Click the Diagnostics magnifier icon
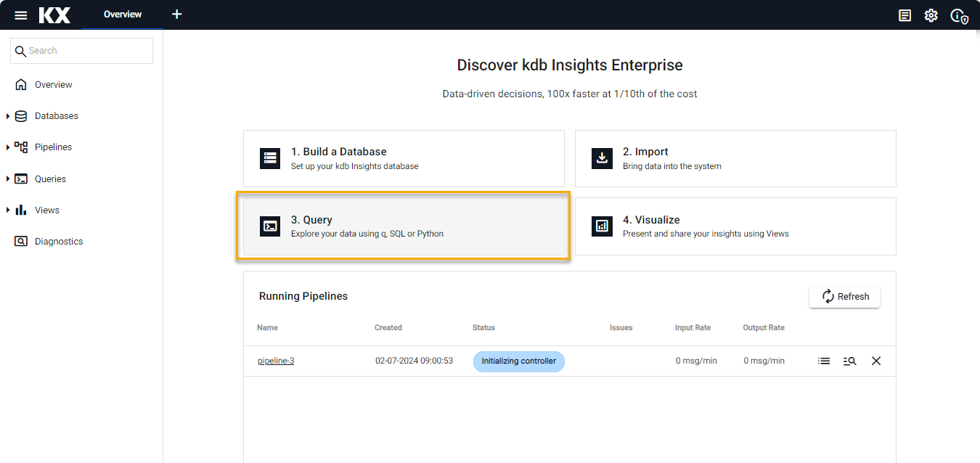 (21, 241)
